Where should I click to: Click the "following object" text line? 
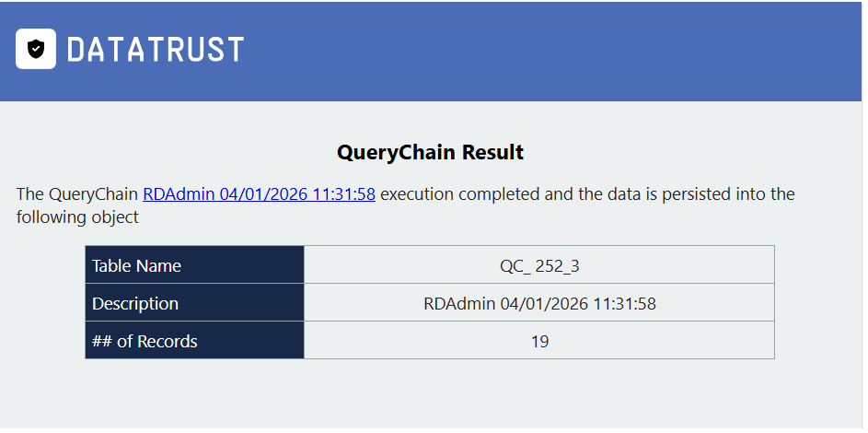click(x=77, y=217)
